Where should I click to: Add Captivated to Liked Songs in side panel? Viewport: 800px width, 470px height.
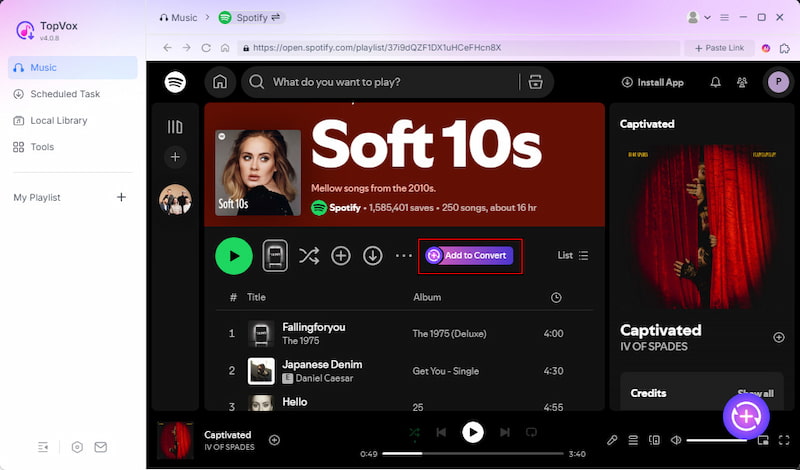(x=779, y=337)
